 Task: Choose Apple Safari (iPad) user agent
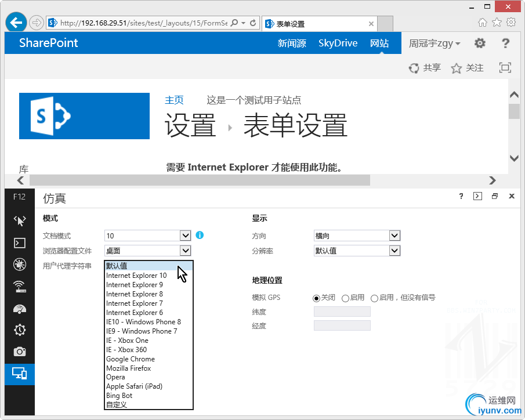click(149, 386)
